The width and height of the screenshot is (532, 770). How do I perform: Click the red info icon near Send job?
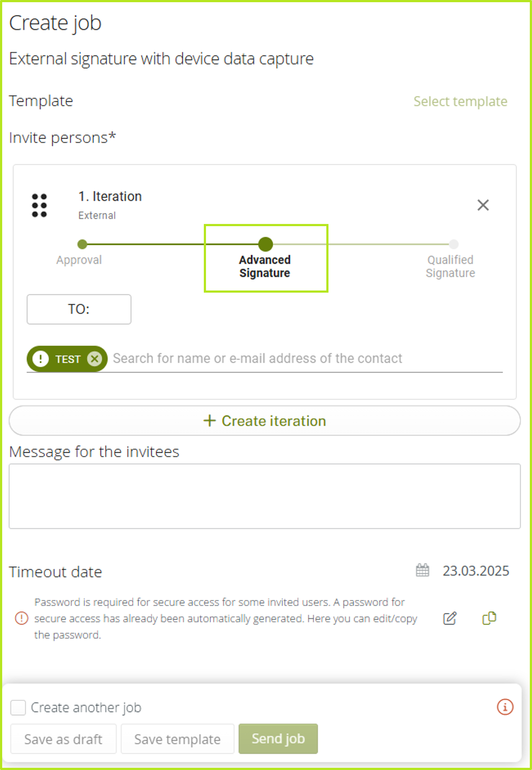[505, 707]
